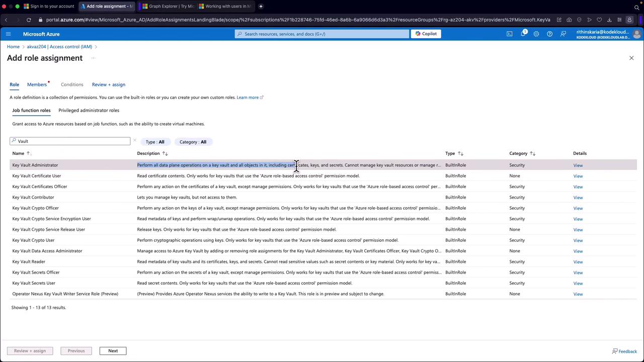The image size is (644, 362).
Task: Open Copilot in the Azure header
Action: tap(426, 34)
